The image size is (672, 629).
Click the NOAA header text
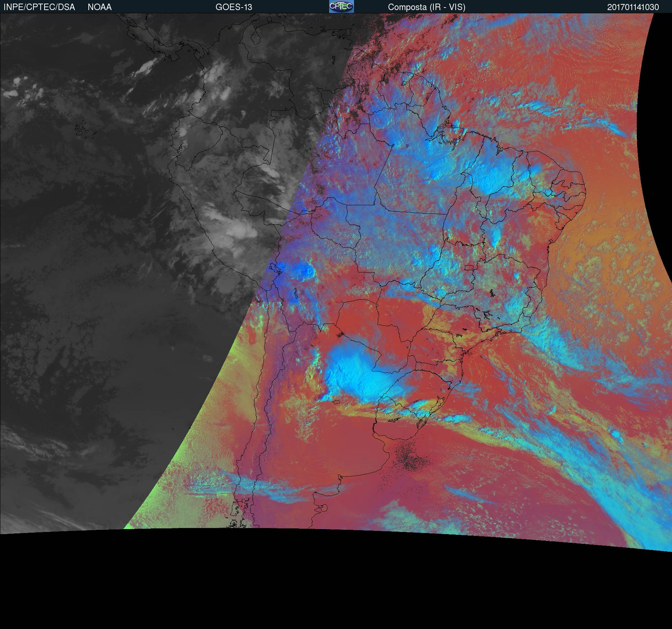click(x=100, y=7)
